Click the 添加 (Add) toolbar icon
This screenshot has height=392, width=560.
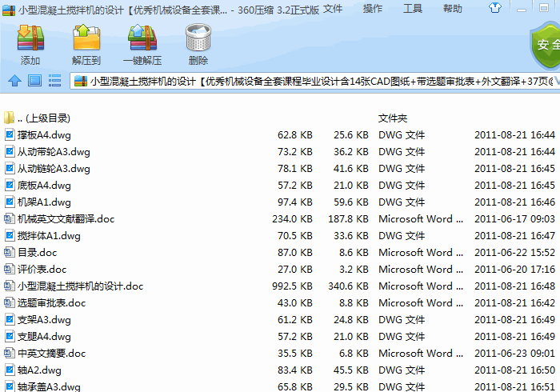[x=30, y=38]
